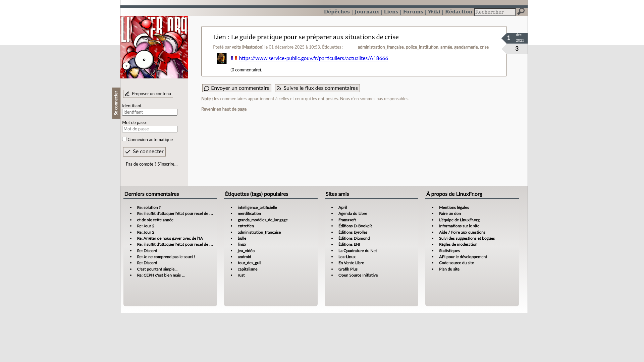Click Revenir en haut de page

[224, 109]
